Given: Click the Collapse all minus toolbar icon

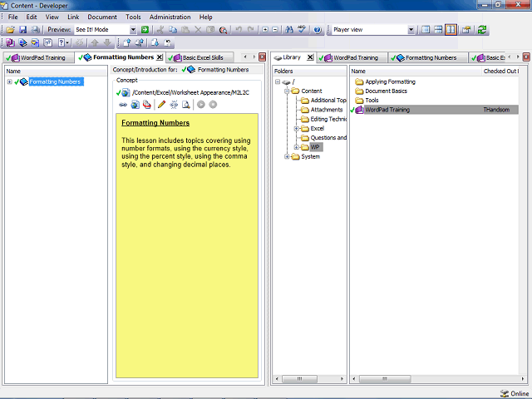Looking at the screenshot, I should (x=275, y=30).
